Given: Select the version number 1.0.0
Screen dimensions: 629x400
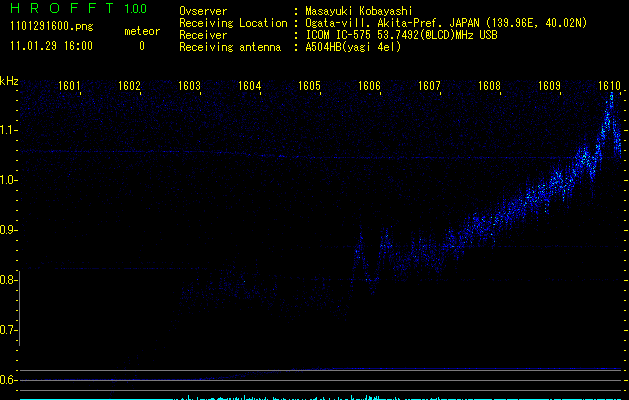Looking at the screenshot, I should 136,9.
